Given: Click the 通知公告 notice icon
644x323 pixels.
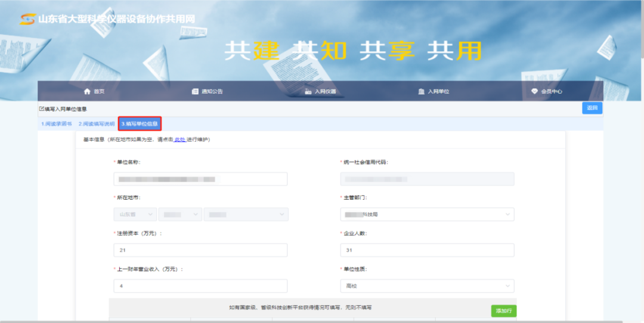Looking at the screenshot, I should 194,91.
